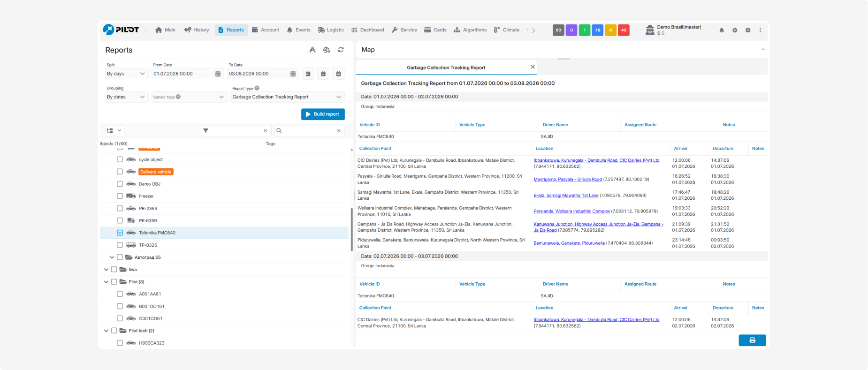
Task: Open the Grouping By dates dropdown
Action: point(126,97)
